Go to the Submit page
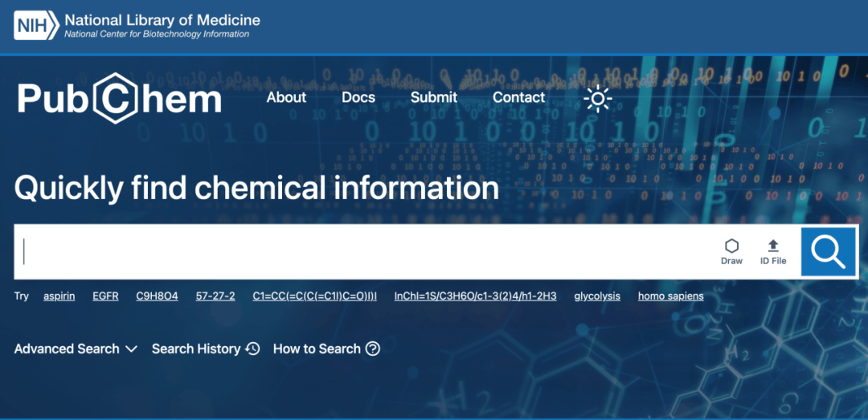Image resolution: width=868 pixels, height=420 pixels. (x=434, y=97)
